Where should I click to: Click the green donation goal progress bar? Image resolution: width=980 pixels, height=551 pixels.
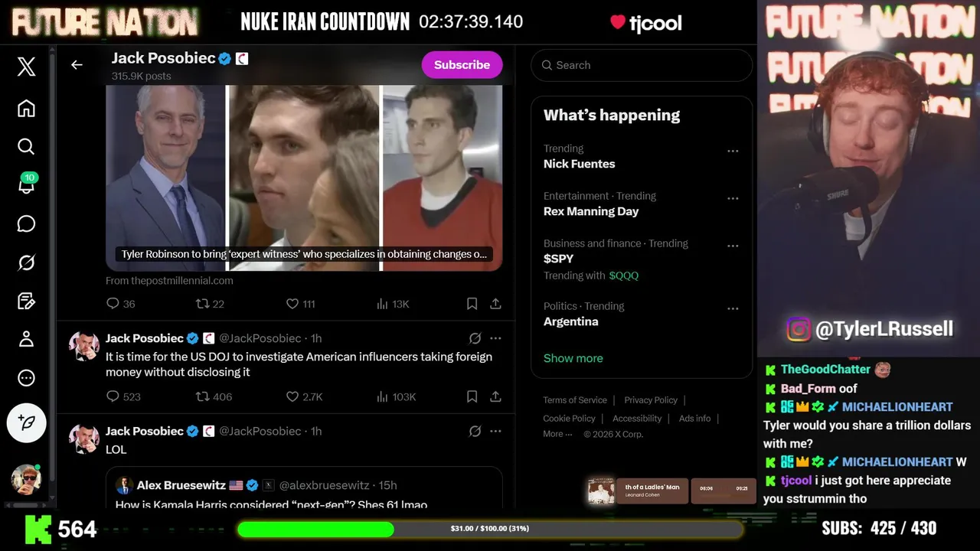point(490,529)
